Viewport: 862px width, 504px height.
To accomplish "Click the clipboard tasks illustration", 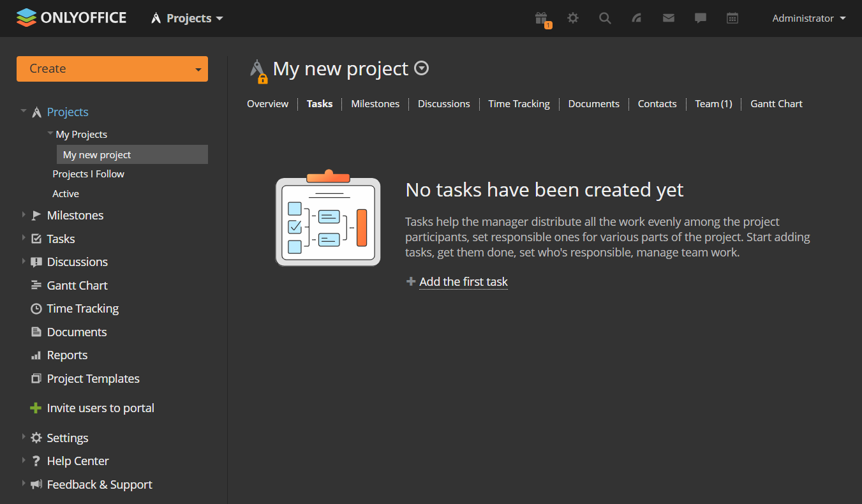I will (328, 218).
